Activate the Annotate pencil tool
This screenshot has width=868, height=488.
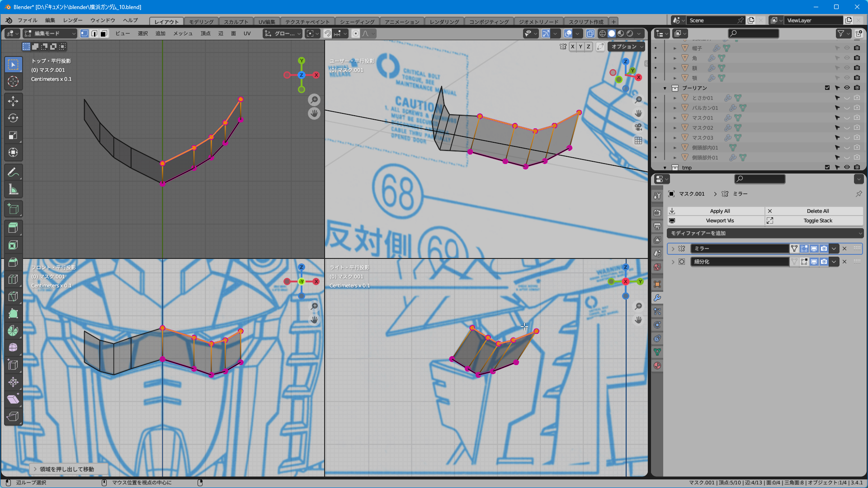[13, 172]
